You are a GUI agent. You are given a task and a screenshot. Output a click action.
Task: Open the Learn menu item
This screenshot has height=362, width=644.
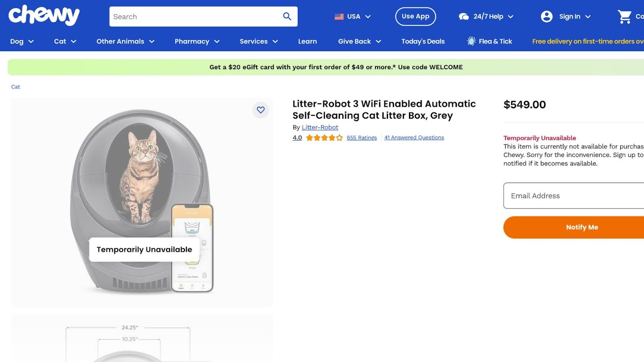pyautogui.click(x=308, y=41)
